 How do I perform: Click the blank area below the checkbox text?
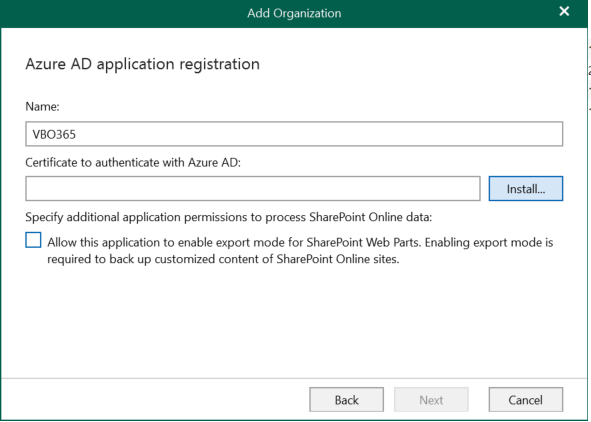click(294, 320)
